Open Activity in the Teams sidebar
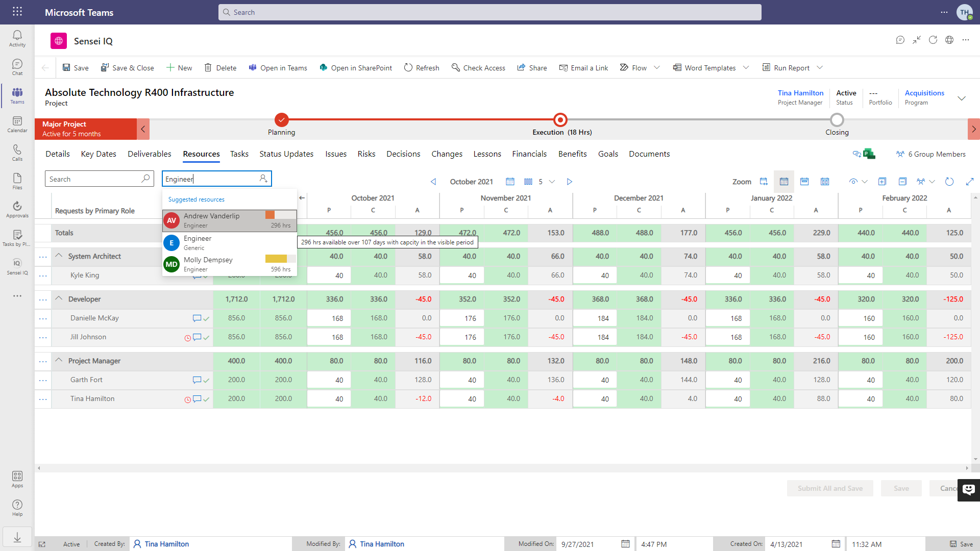The width and height of the screenshot is (980, 551). click(x=17, y=38)
